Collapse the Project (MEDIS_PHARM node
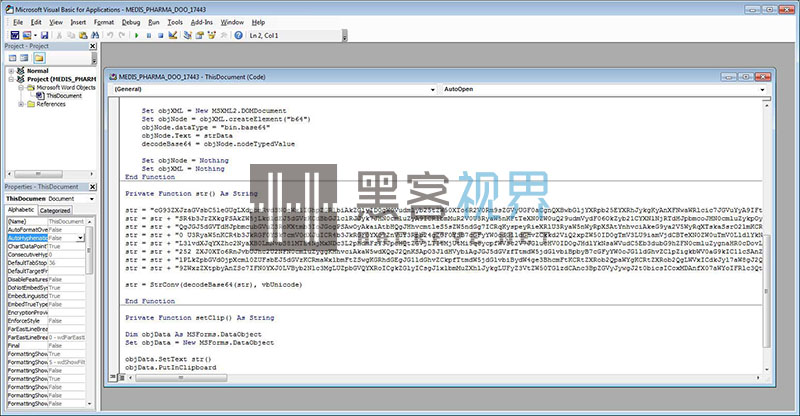800x416 pixels. pyautogui.click(x=11, y=79)
